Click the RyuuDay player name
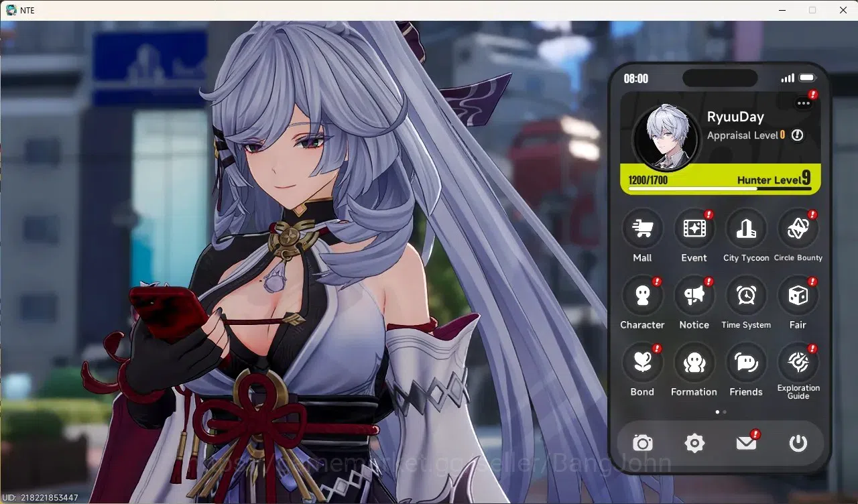 735,117
